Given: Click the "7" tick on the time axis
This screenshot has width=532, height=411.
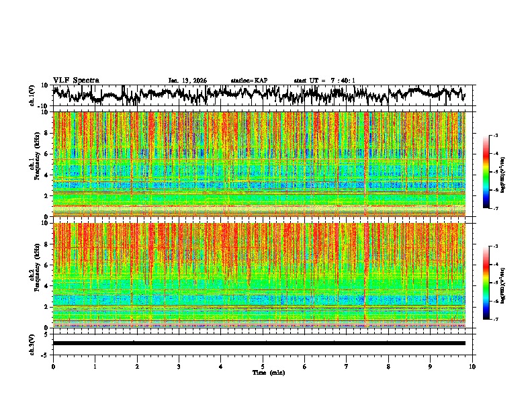Looking at the screenshot, I should tap(347, 367).
